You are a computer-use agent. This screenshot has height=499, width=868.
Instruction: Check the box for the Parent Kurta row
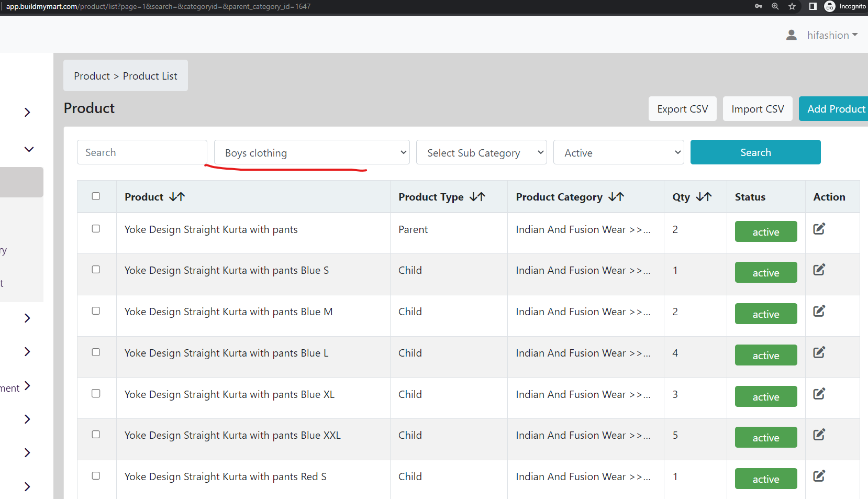pos(96,228)
